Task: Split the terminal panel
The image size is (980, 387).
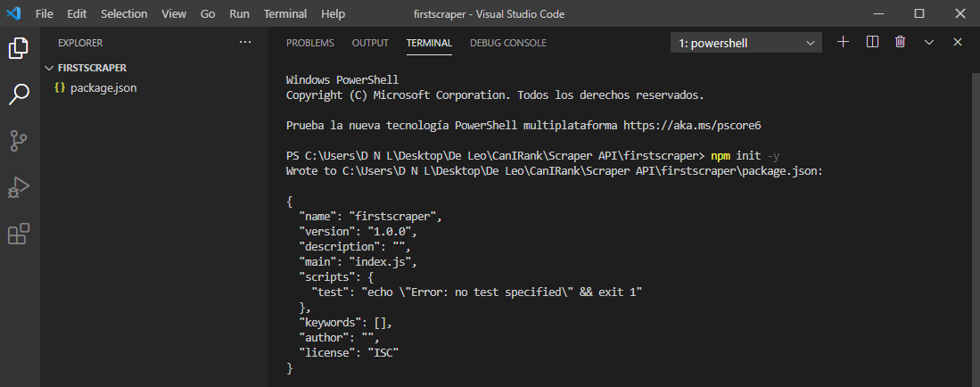Action: click(872, 42)
